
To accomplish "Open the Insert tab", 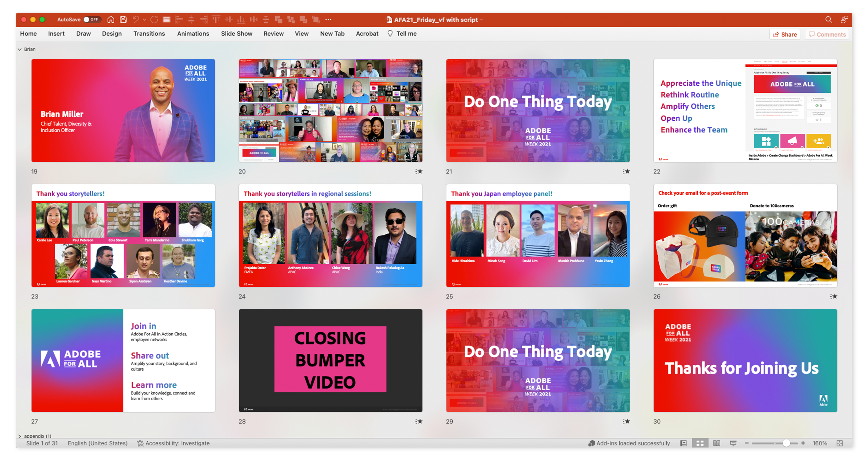I will coord(56,34).
